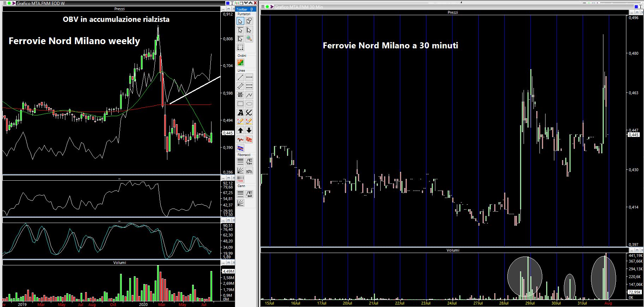Click the 0,445 price label on weekly axis
This screenshot has height=307, width=644.
228,133
